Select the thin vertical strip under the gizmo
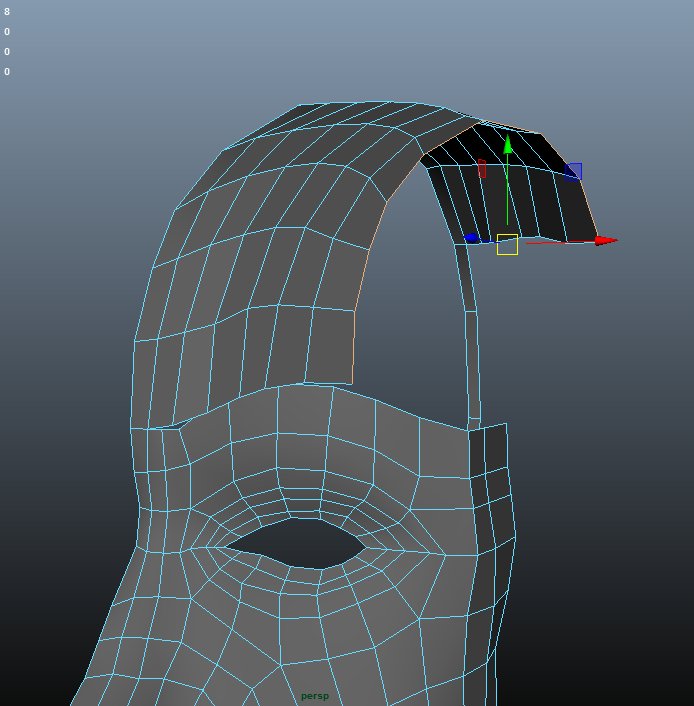Image resolution: width=694 pixels, height=706 pixels. (x=470, y=330)
